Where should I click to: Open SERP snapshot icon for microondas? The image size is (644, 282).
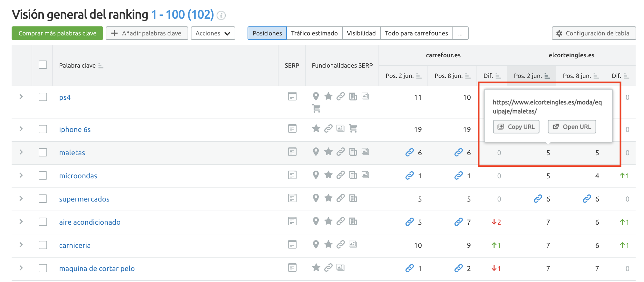(x=292, y=175)
